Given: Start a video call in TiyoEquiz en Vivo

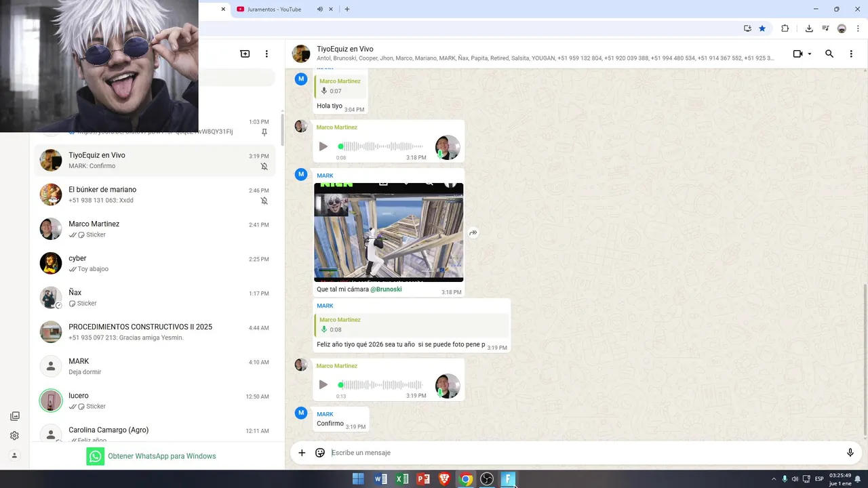Looking at the screenshot, I should (x=797, y=54).
